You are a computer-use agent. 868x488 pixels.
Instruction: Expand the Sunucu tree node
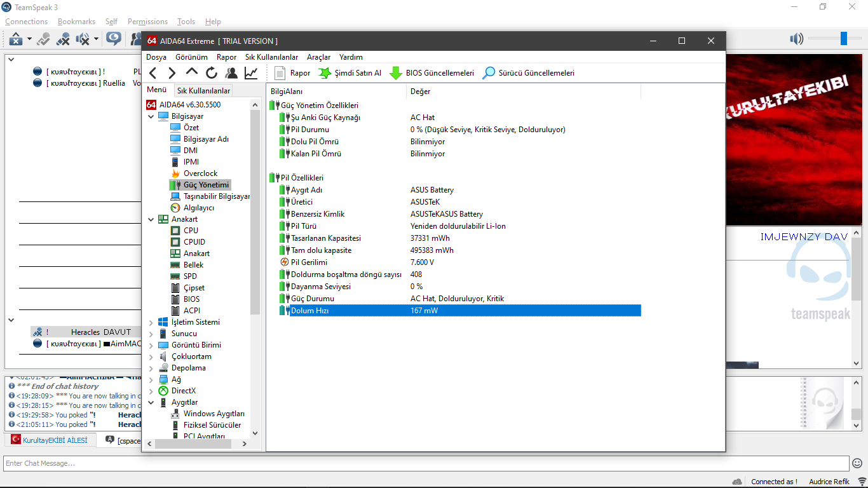click(x=151, y=334)
